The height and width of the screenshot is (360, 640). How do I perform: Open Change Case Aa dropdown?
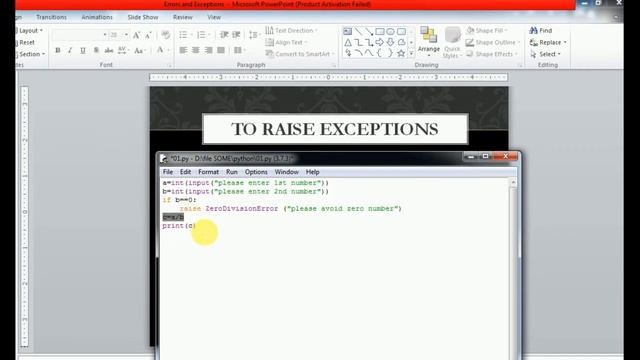pos(140,51)
